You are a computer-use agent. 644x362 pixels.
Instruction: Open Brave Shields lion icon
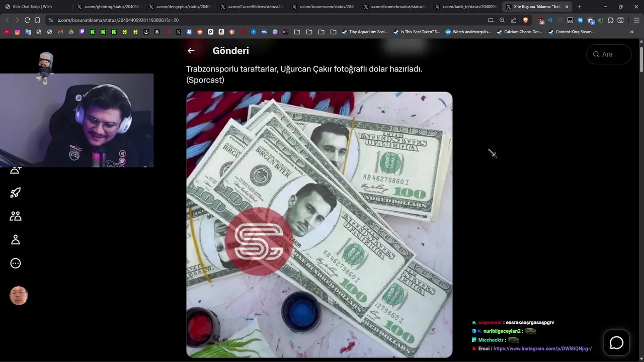[x=525, y=20]
